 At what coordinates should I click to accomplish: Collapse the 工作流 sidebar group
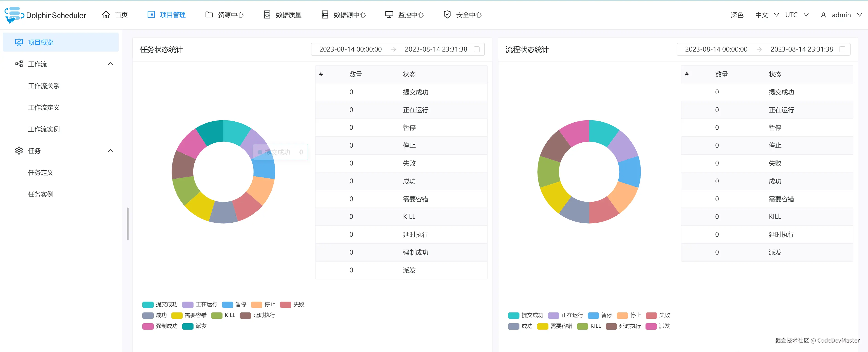110,64
